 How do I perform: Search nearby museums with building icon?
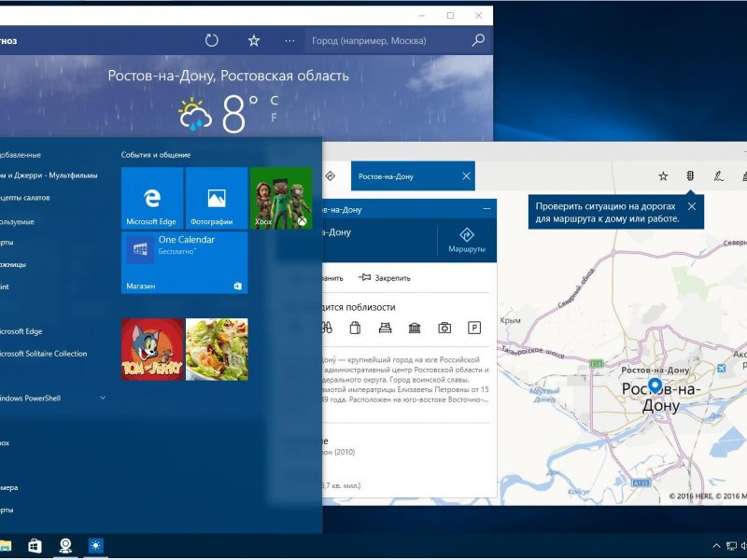[415, 328]
